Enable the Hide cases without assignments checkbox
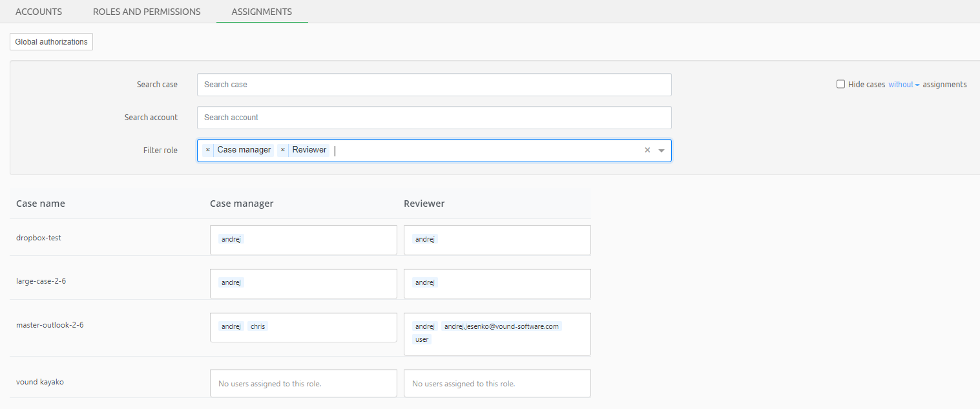 (840, 83)
